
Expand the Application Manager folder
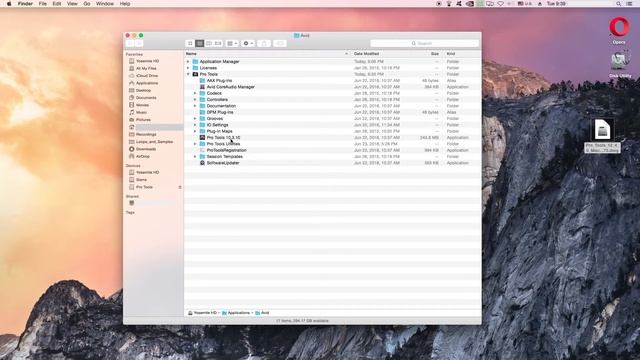click(188, 62)
